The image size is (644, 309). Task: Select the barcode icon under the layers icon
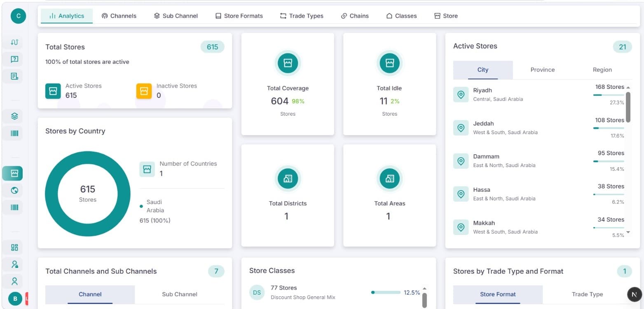[x=14, y=133]
